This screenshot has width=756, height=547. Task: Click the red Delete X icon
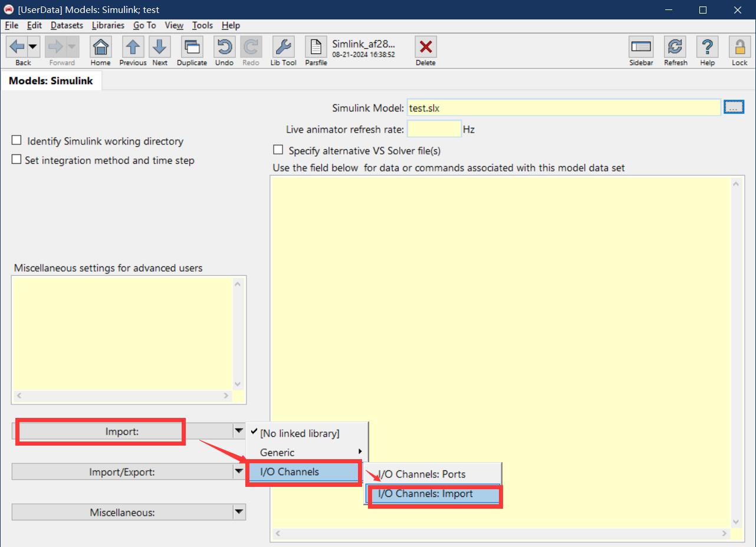pyautogui.click(x=426, y=47)
